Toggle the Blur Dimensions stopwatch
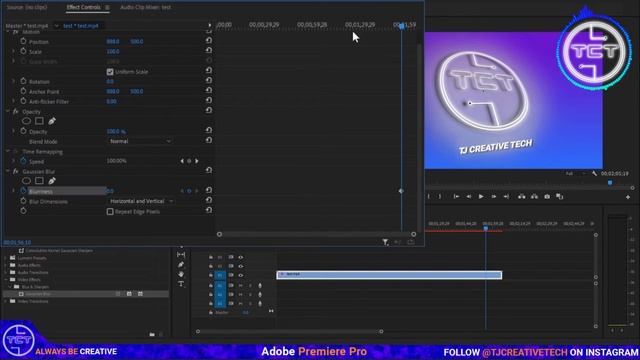The height and width of the screenshot is (360, 640). 23,201
